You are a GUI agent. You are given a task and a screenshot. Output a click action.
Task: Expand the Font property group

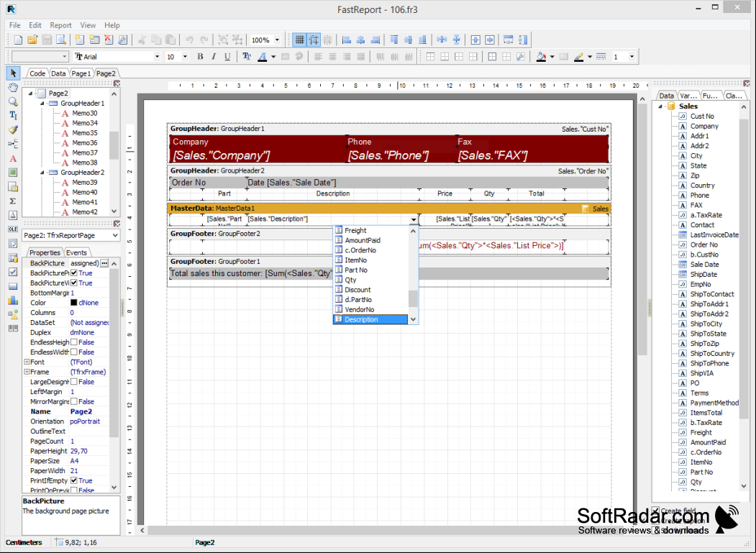tap(27, 362)
